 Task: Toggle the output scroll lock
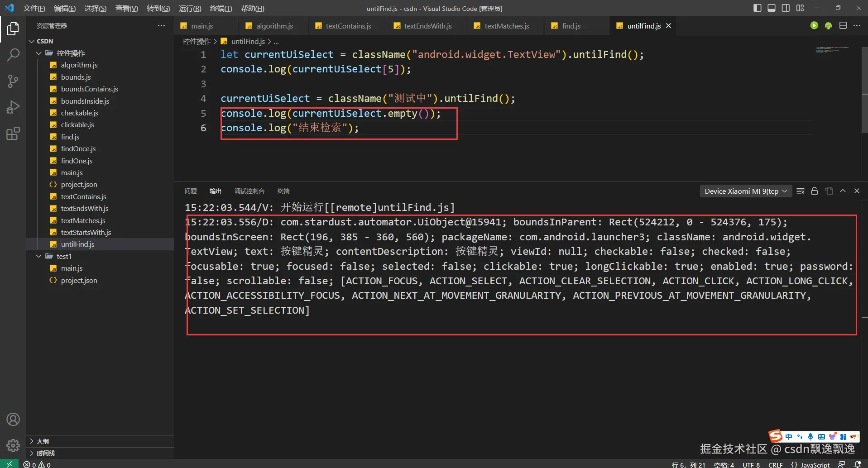814,191
